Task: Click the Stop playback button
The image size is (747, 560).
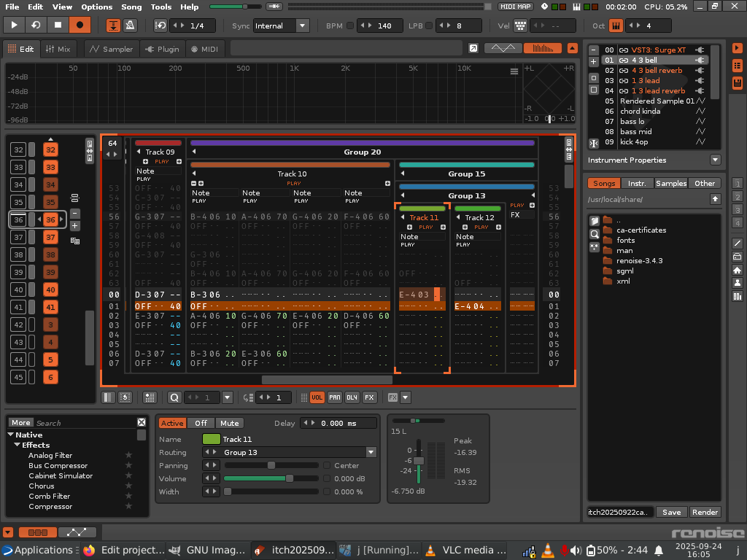Action: tap(58, 25)
